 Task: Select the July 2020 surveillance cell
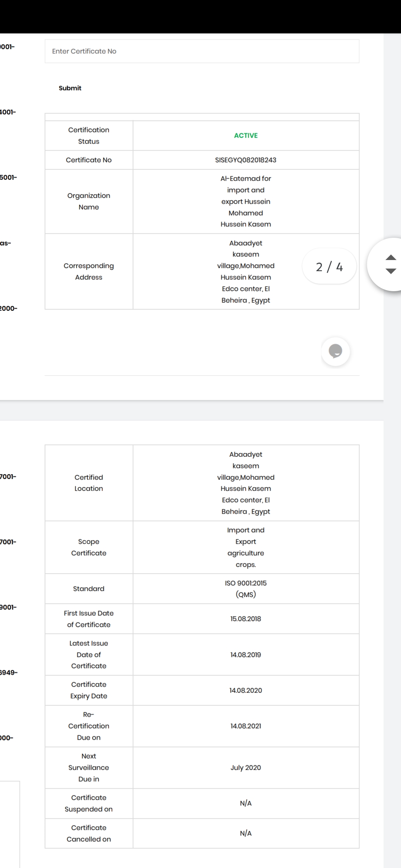(246, 767)
